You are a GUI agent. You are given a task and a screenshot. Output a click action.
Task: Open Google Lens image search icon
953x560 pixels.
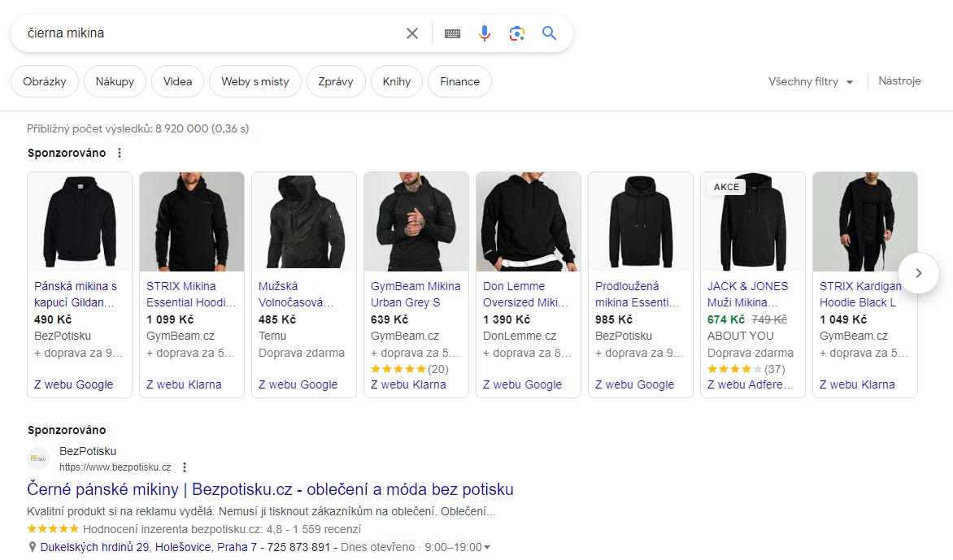click(x=516, y=33)
